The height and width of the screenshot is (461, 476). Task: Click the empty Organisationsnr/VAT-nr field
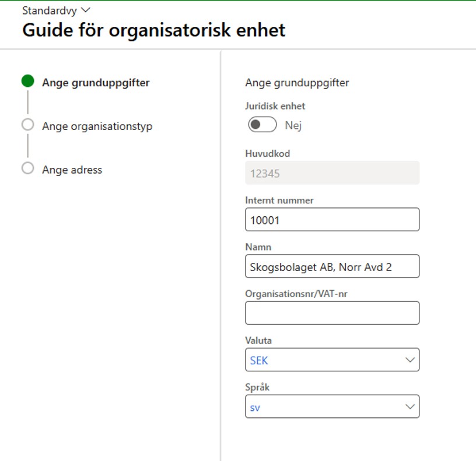pyautogui.click(x=332, y=313)
